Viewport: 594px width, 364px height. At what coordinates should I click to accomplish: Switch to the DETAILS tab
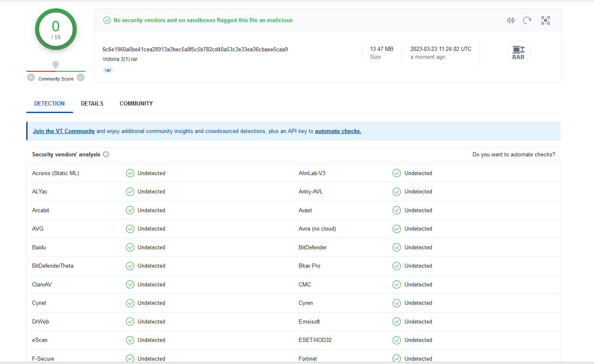coord(92,103)
